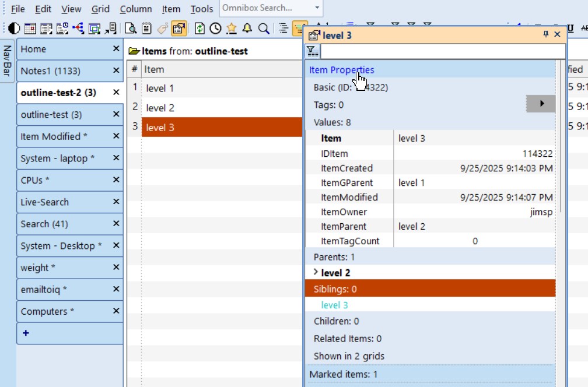Click the tag icon in the toolbar
The height and width of the screenshot is (387, 588).
coord(163,28)
